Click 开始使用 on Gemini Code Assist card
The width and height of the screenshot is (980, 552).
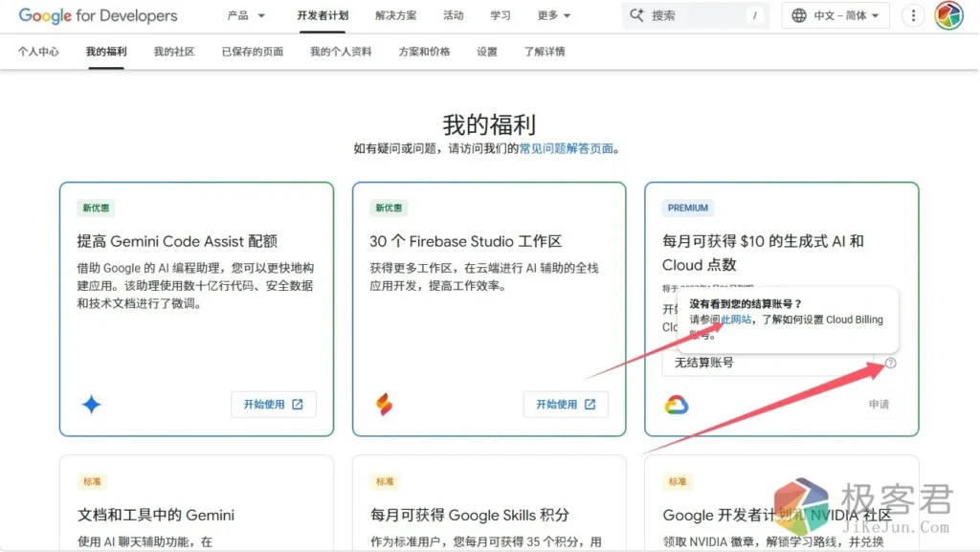tap(273, 405)
